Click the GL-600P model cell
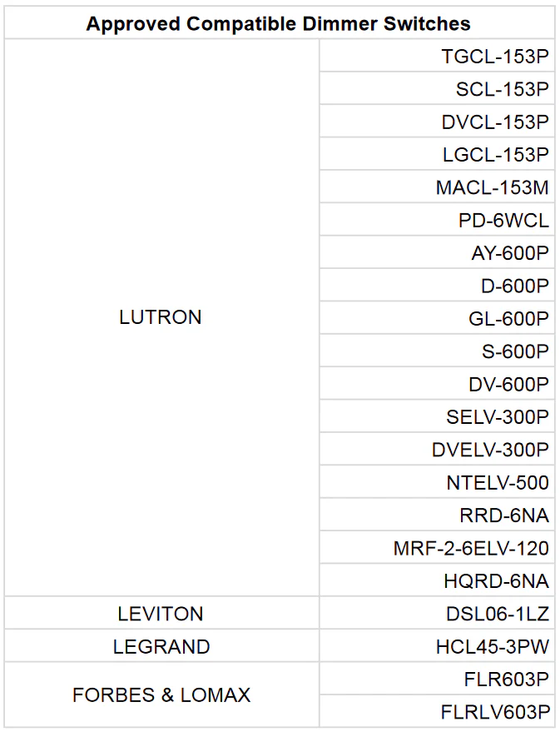 click(508, 318)
